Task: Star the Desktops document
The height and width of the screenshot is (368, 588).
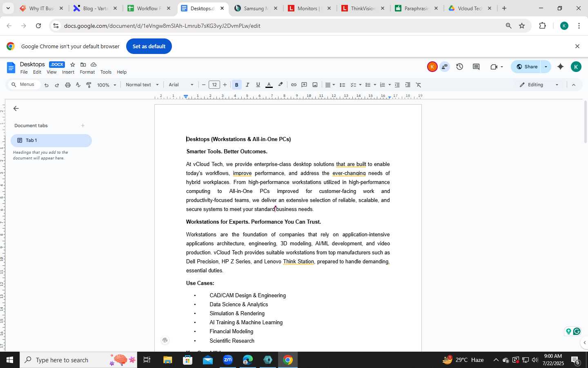Action: point(73,65)
